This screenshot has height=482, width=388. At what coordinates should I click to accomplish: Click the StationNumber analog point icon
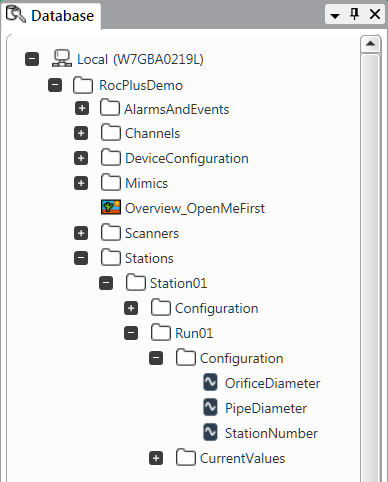[210, 432]
